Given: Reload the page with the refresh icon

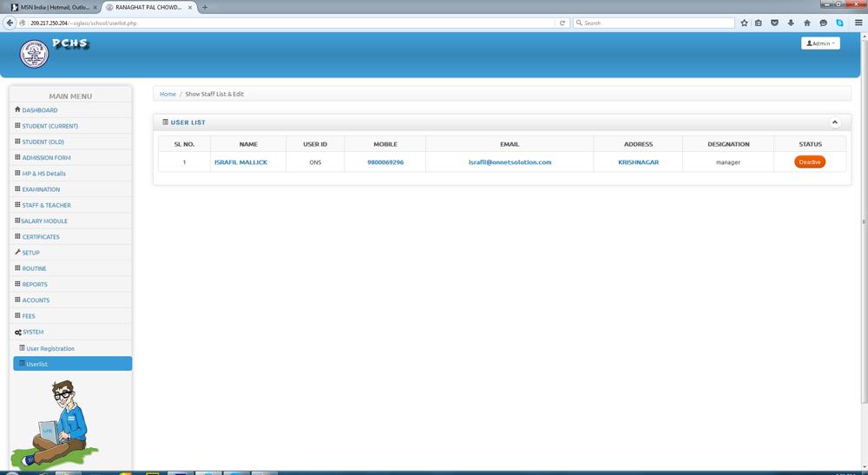Looking at the screenshot, I should [x=562, y=23].
